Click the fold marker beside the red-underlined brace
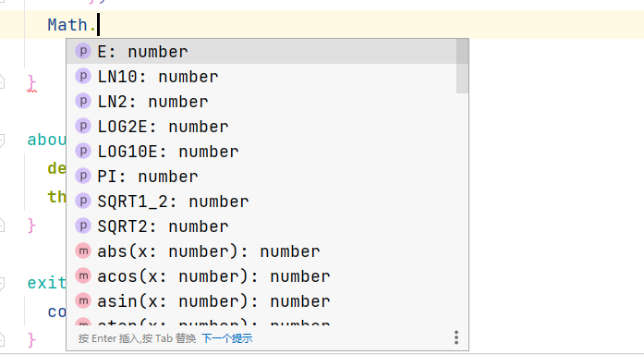644x355 pixels. tap(2, 81)
